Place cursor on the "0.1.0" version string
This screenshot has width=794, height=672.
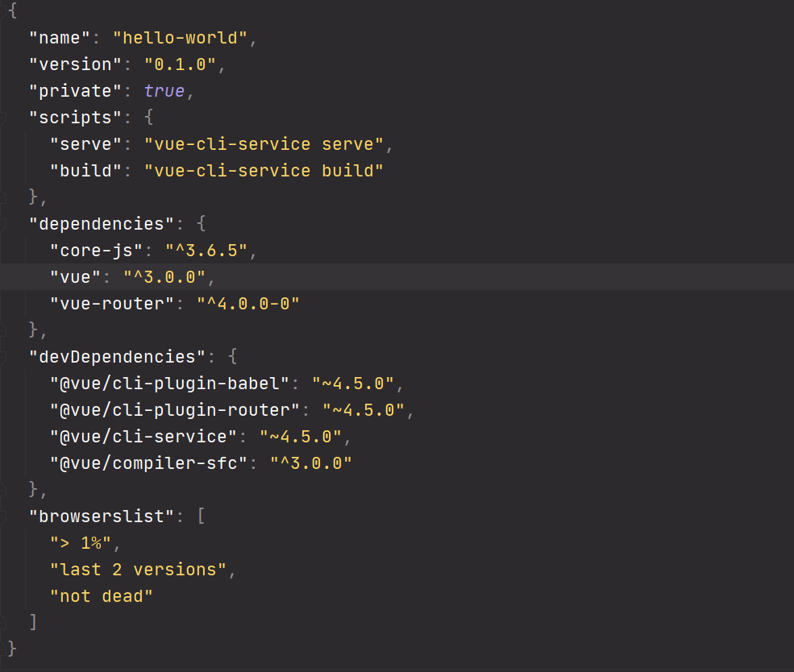click(x=180, y=64)
